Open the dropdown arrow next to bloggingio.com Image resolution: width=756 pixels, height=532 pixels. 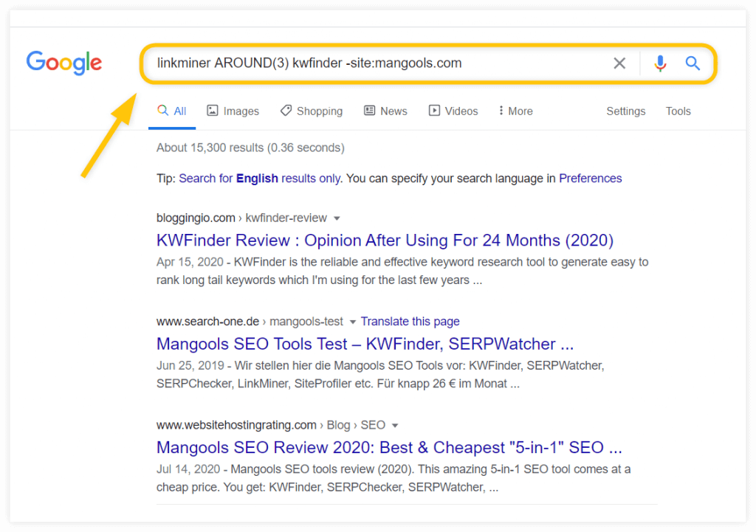tap(337, 218)
